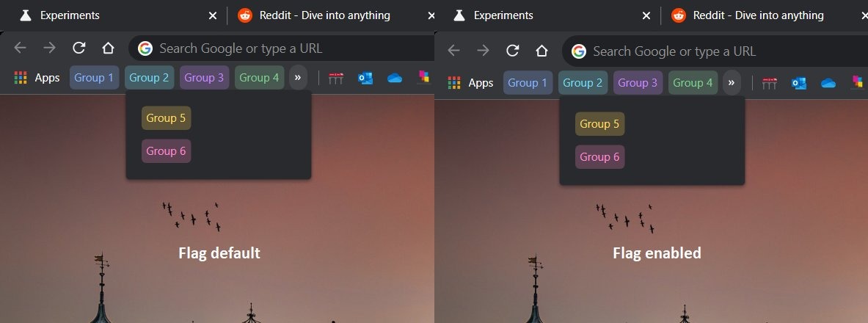Open OneDrive cloud bookmark in right window

[x=828, y=83]
